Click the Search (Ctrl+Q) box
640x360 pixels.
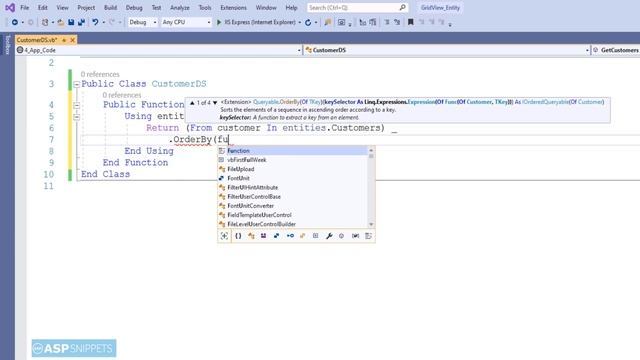coord(357,7)
